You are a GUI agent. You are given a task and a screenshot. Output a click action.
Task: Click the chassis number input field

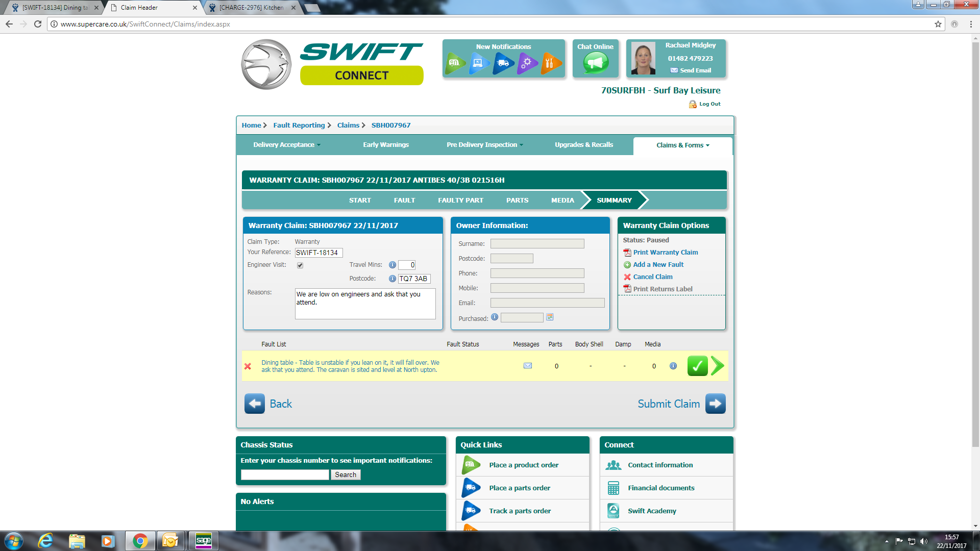(x=285, y=475)
